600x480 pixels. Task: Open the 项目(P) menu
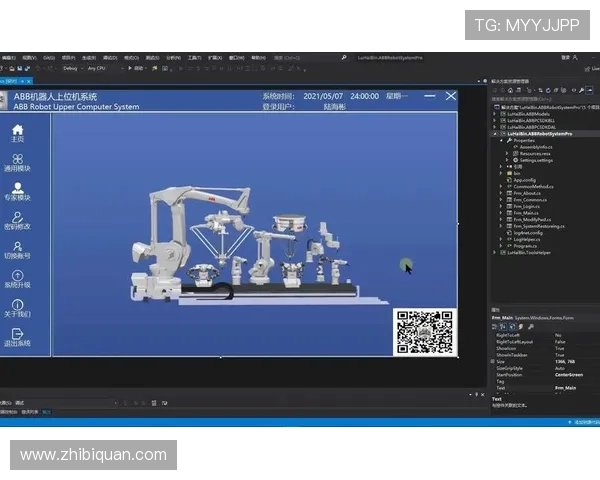[68, 58]
